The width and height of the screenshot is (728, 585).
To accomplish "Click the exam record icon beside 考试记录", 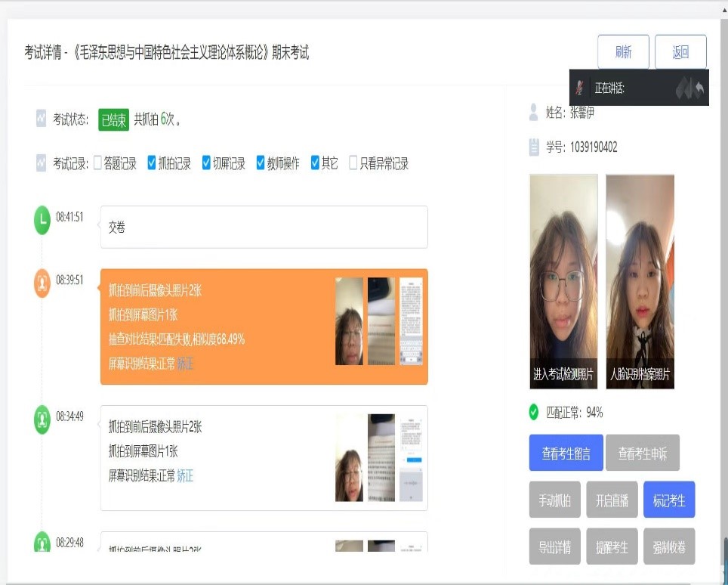I will coord(42,162).
